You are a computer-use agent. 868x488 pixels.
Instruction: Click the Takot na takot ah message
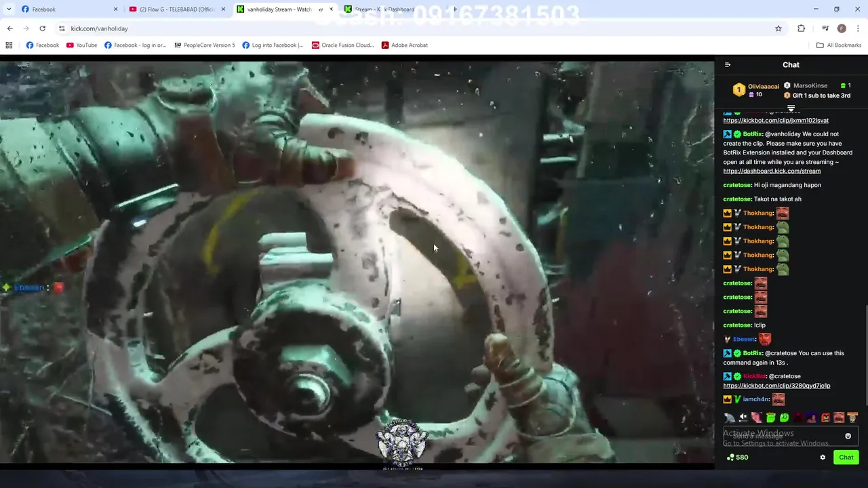tap(762, 199)
